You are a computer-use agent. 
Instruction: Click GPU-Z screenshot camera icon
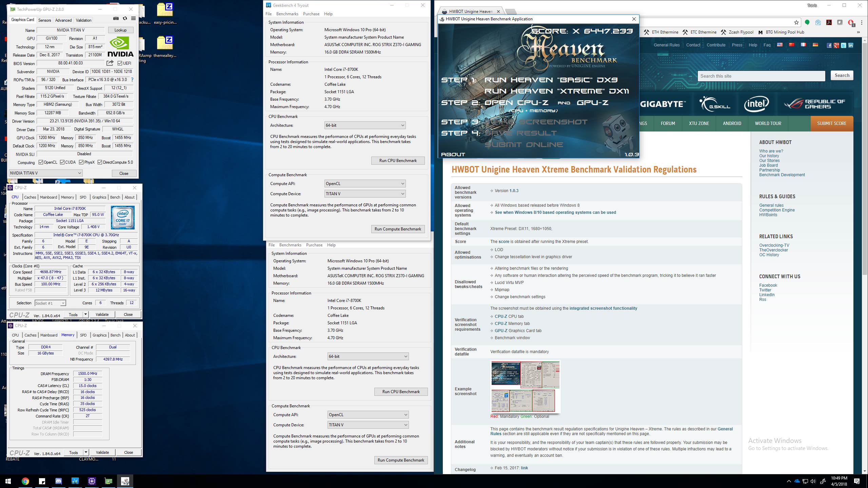(116, 19)
